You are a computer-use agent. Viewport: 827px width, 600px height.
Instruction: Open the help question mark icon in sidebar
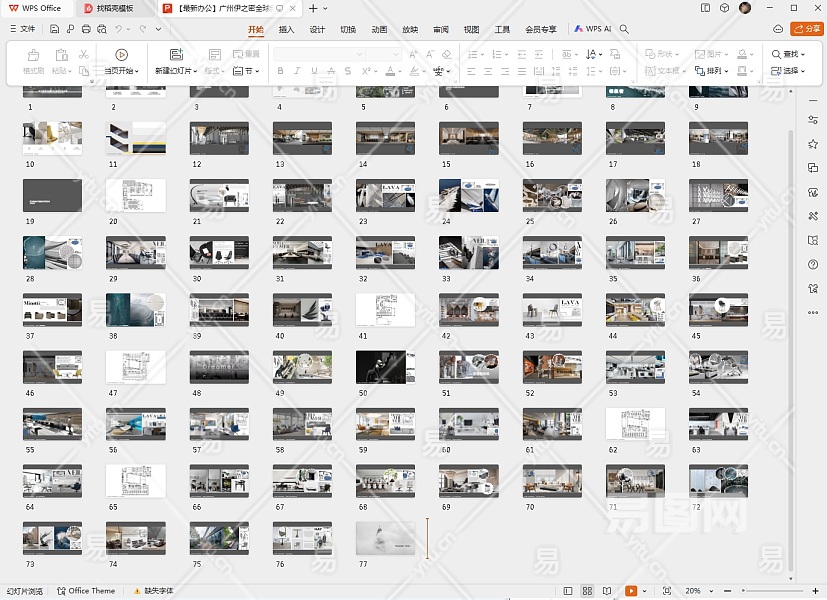click(813, 264)
